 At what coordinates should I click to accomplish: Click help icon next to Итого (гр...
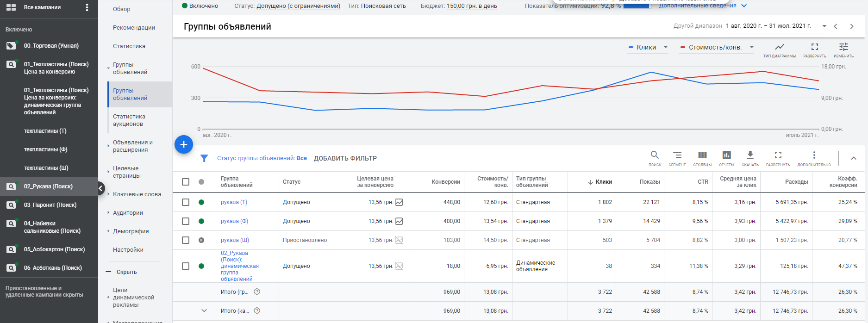257,292
